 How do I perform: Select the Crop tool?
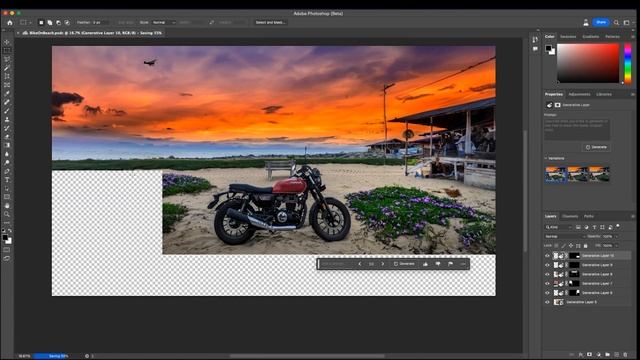[7, 76]
